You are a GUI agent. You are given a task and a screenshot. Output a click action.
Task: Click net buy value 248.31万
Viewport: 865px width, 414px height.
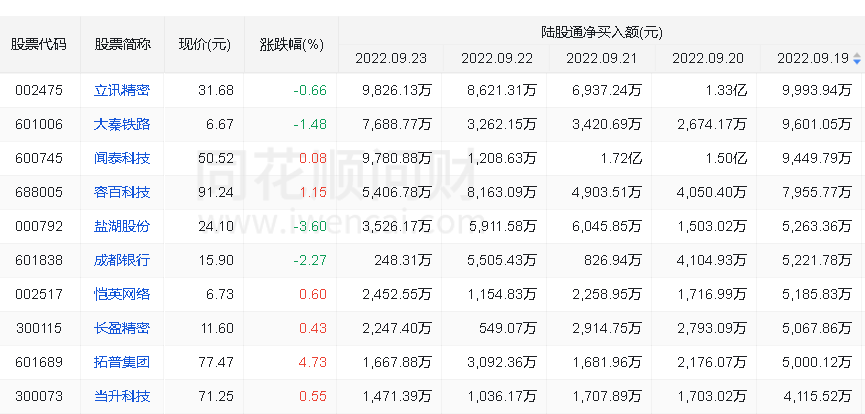tap(404, 260)
